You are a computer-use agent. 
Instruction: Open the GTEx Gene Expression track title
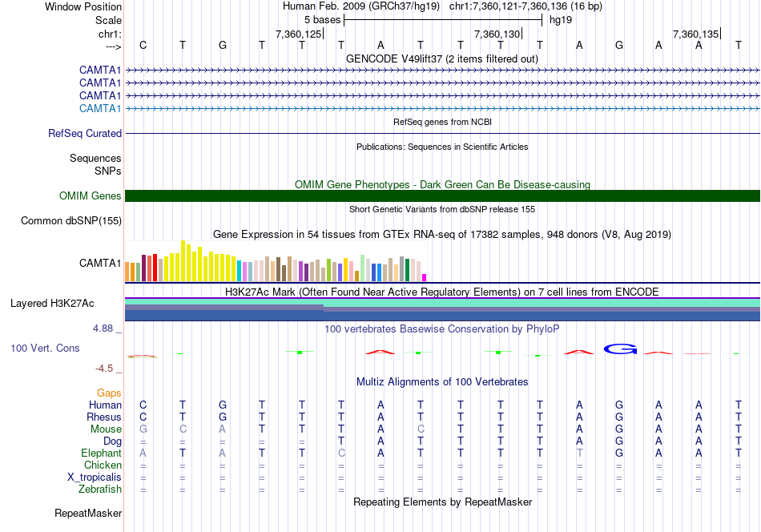click(x=442, y=235)
